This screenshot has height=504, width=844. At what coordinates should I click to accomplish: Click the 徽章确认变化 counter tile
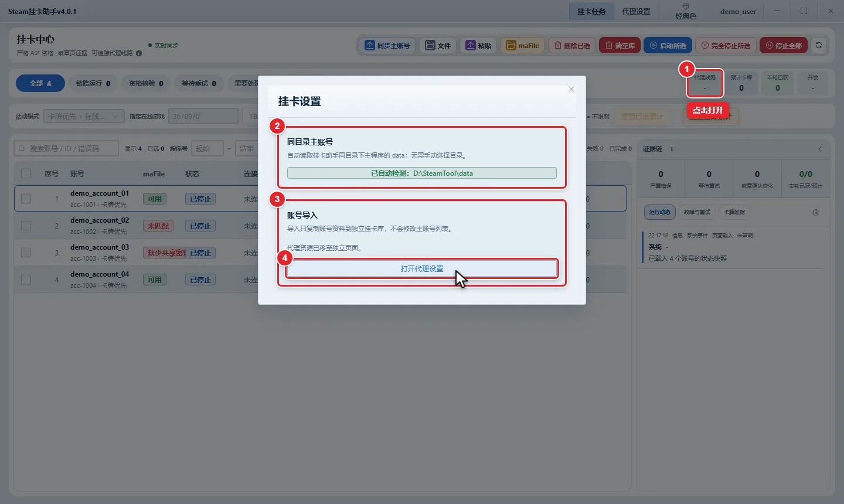click(757, 179)
